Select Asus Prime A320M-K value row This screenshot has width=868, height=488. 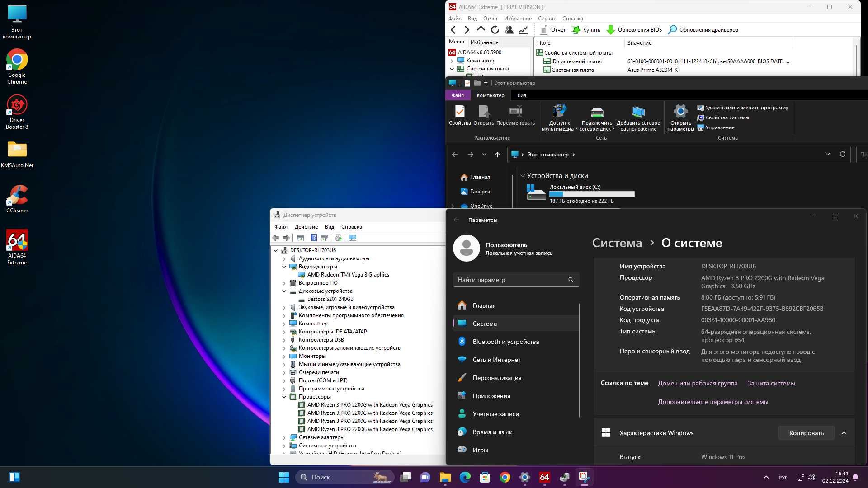point(652,70)
